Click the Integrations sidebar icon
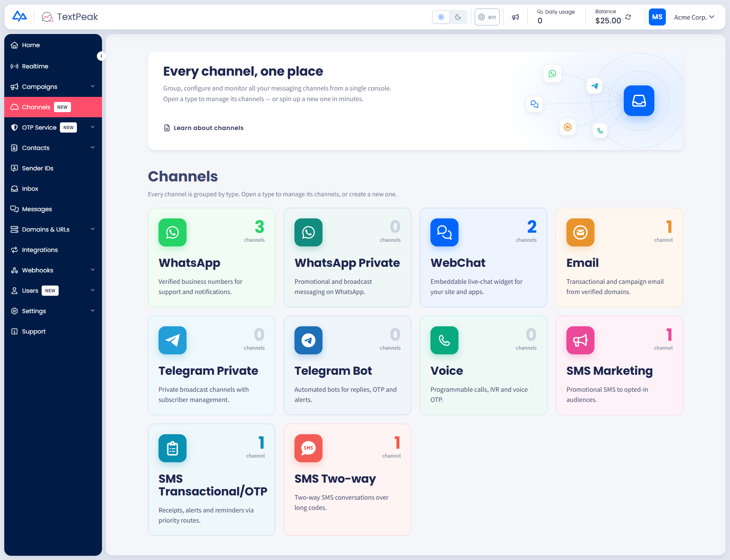The image size is (730, 560). [14, 250]
